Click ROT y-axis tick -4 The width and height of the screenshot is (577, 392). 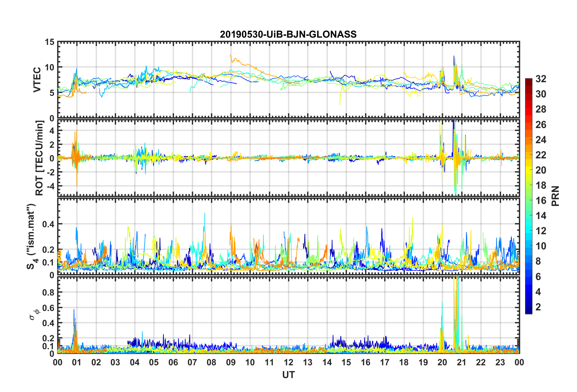pos(51,186)
